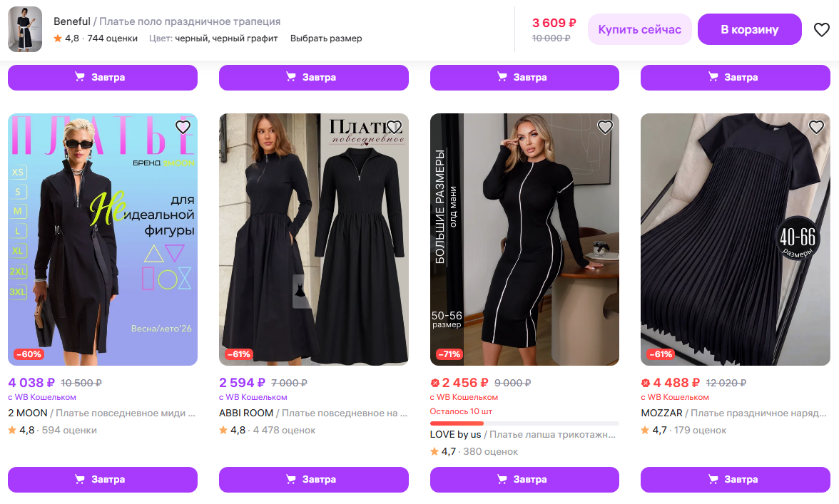
Task: Click the -60% discount badge on 2 MOON
Action: pyautogui.click(x=29, y=354)
